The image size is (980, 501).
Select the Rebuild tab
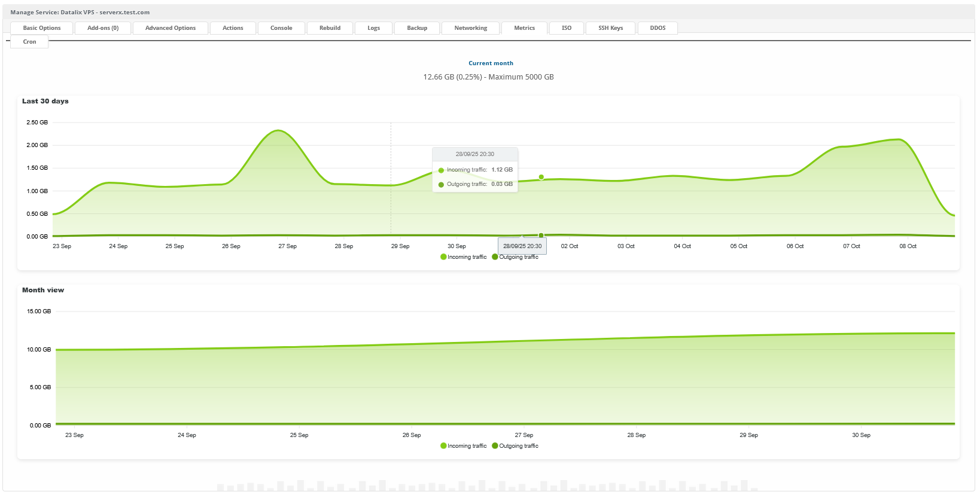coord(330,28)
